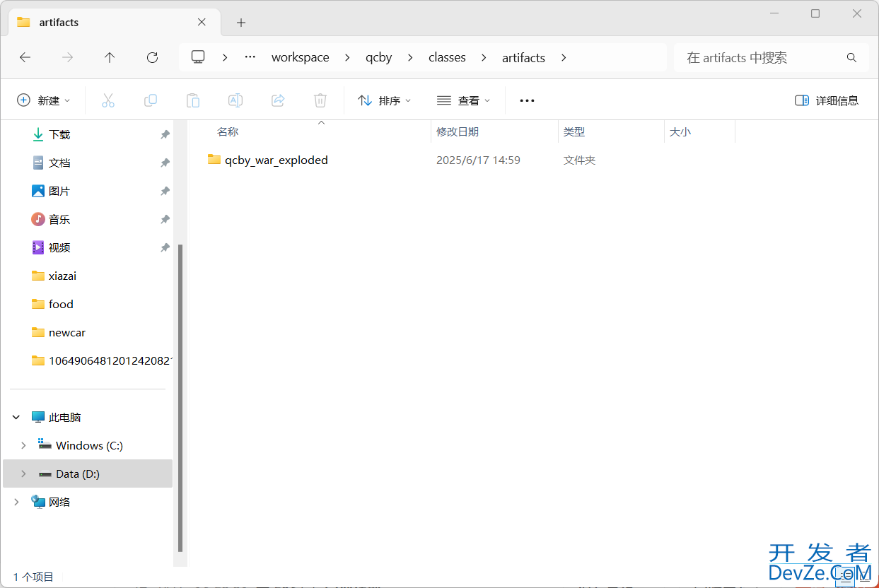Click the 文件夹 type cell

point(580,160)
